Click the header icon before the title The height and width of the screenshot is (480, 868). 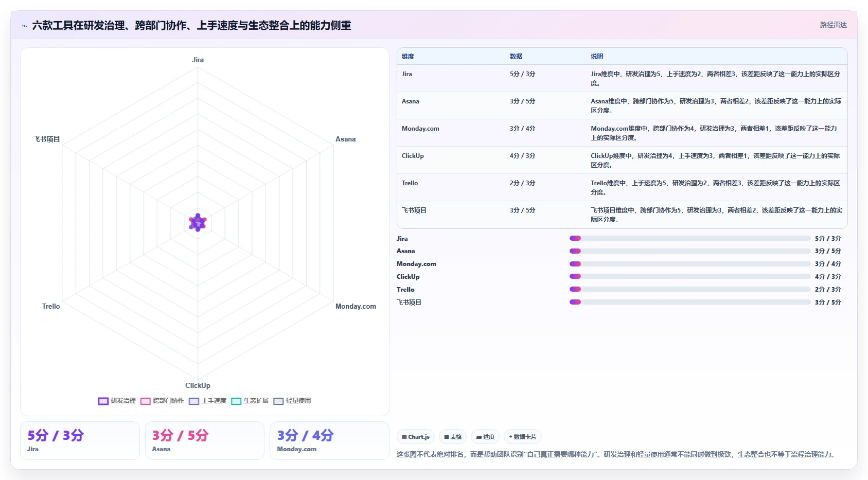pyautogui.click(x=24, y=26)
